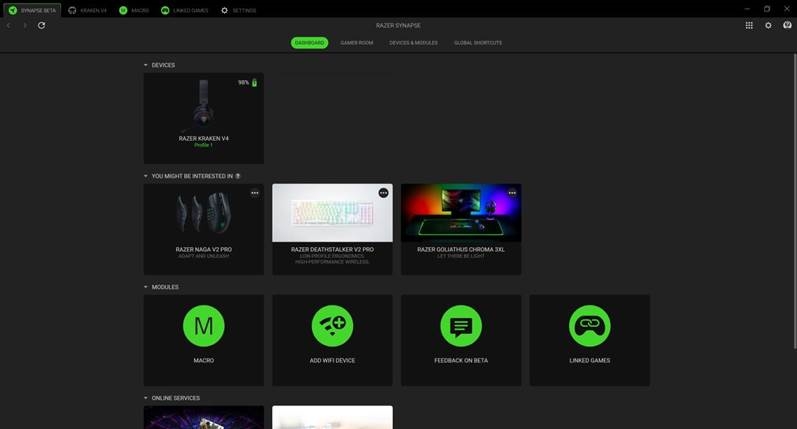Restore down the window

[767, 9]
